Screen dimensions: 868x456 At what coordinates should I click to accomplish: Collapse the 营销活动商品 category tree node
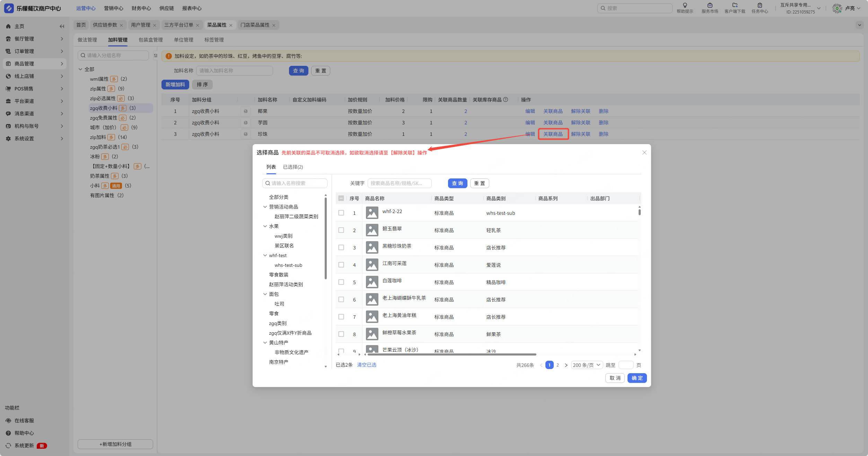tap(265, 207)
